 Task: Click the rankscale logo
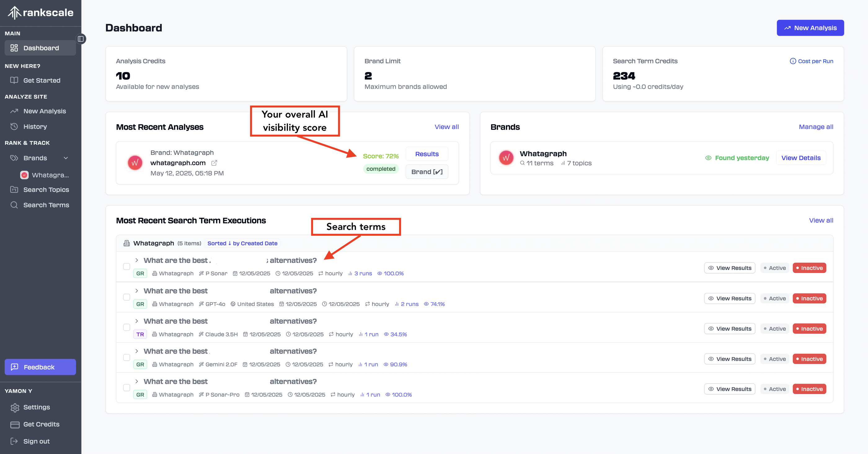[x=40, y=12]
